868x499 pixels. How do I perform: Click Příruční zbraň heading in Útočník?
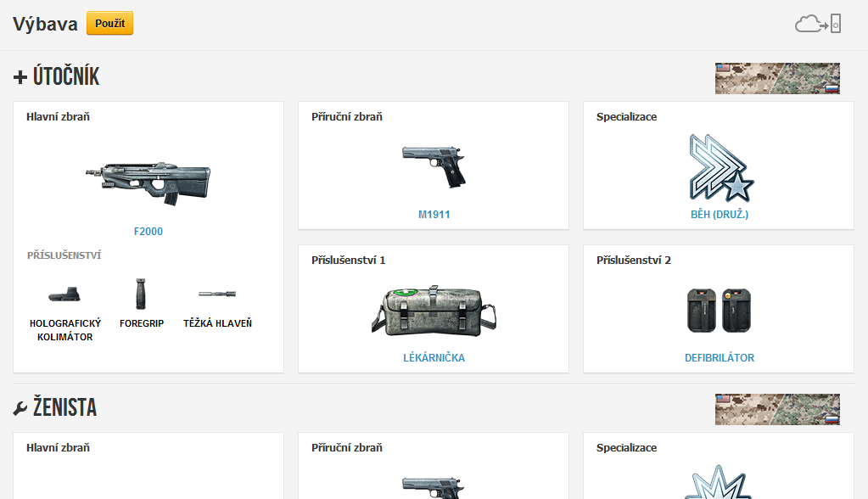click(347, 117)
